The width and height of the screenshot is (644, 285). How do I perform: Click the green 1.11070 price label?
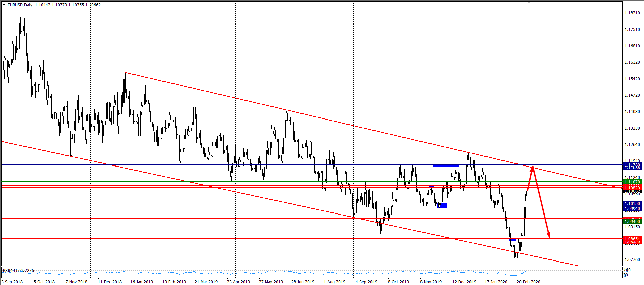pos(632,182)
